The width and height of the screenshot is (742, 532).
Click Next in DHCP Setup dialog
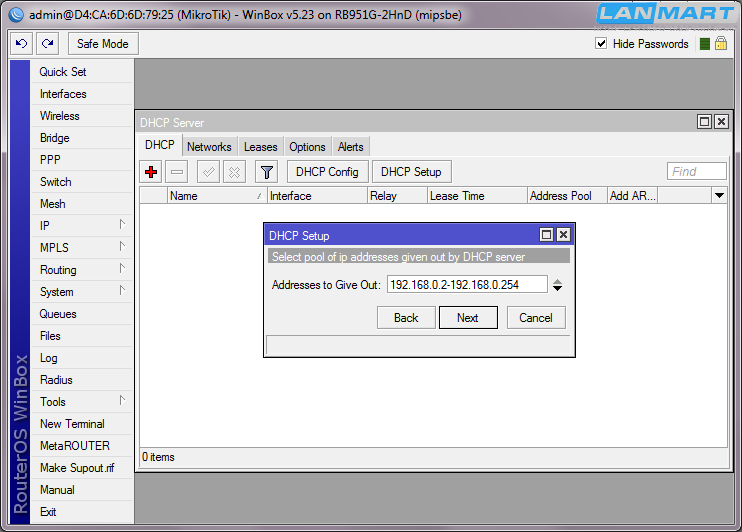pos(468,318)
